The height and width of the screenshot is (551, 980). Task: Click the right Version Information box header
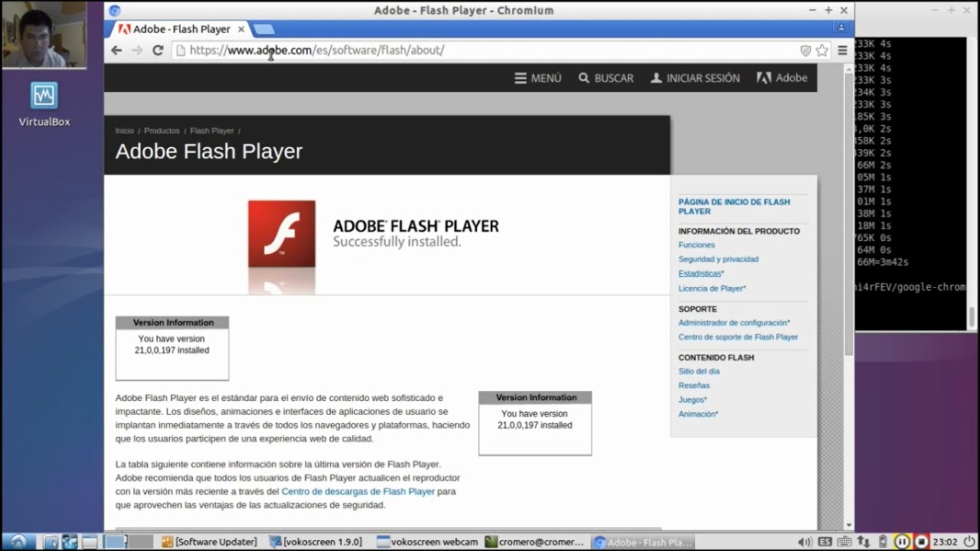tap(535, 398)
